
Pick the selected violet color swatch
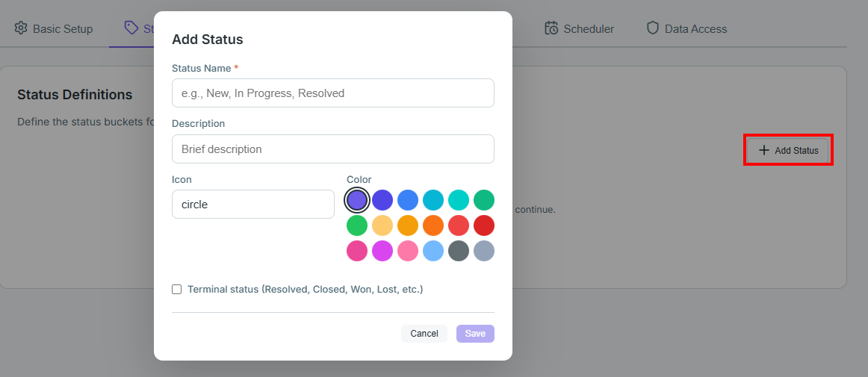357,200
